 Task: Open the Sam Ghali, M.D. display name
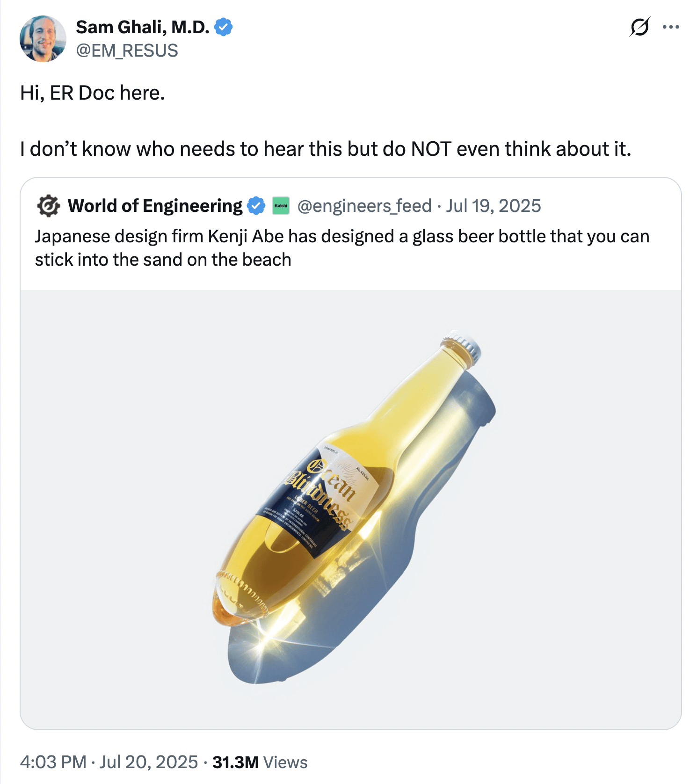click(142, 27)
